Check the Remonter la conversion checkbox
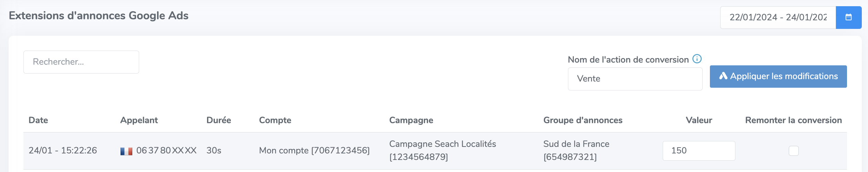Screen dimensions: 868x172 coord(794,151)
